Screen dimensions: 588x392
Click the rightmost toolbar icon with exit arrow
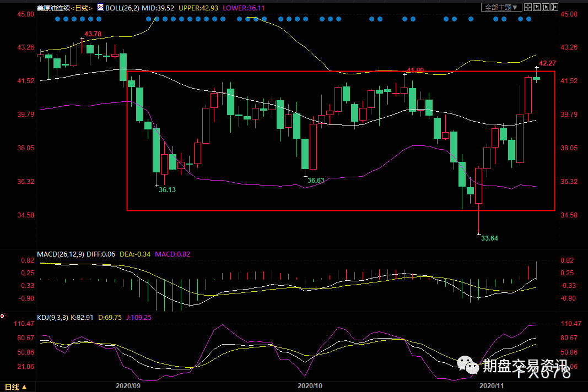coord(554,7)
